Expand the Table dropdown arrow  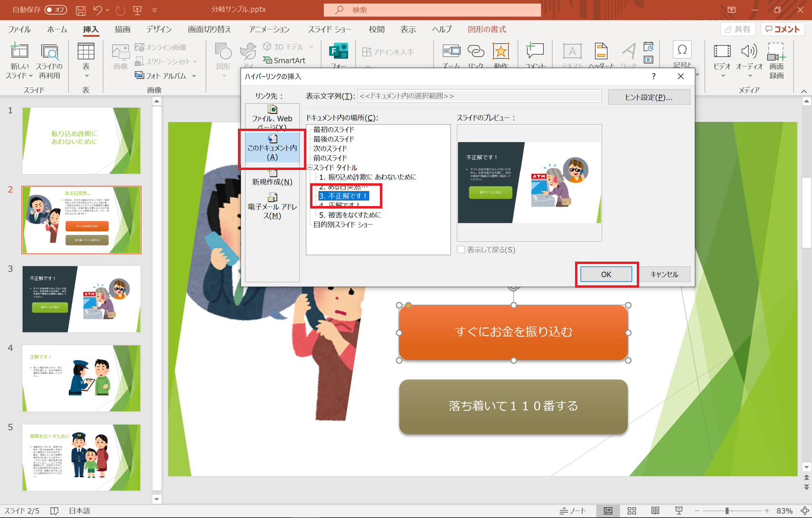click(x=86, y=76)
